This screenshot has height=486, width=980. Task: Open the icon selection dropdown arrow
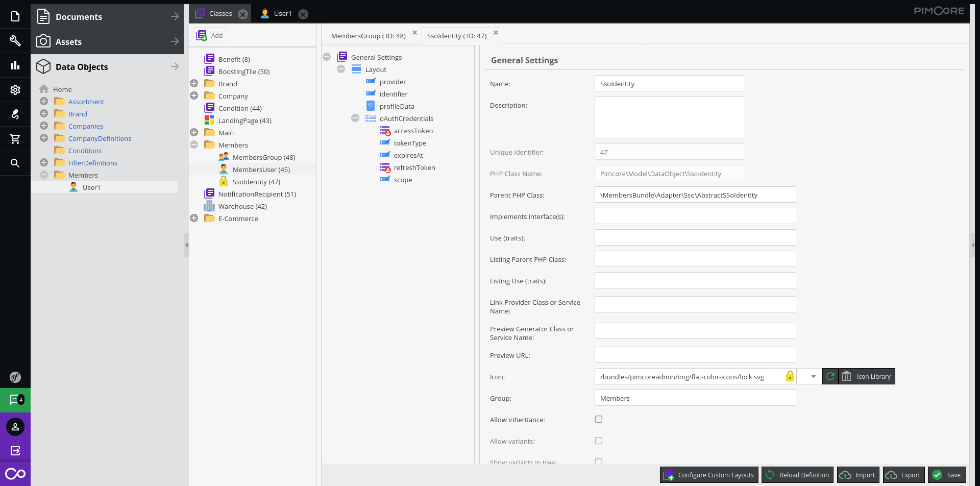click(x=813, y=376)
